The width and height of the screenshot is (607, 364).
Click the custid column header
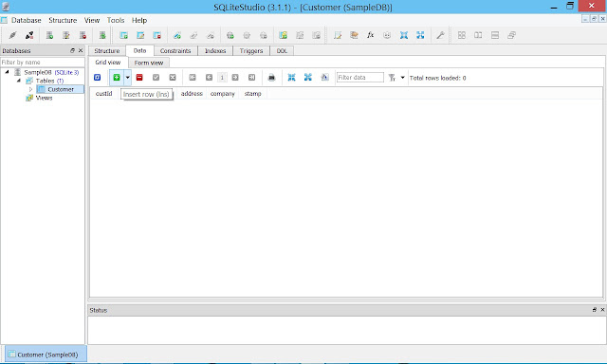pyautogui.click(x=103, y=94)
